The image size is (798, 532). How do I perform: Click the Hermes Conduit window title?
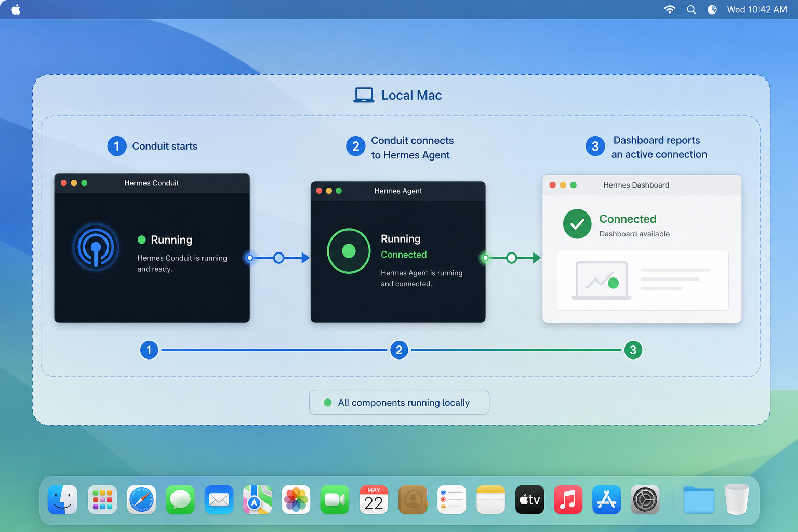pyautogui.click(x=152, y=183)
